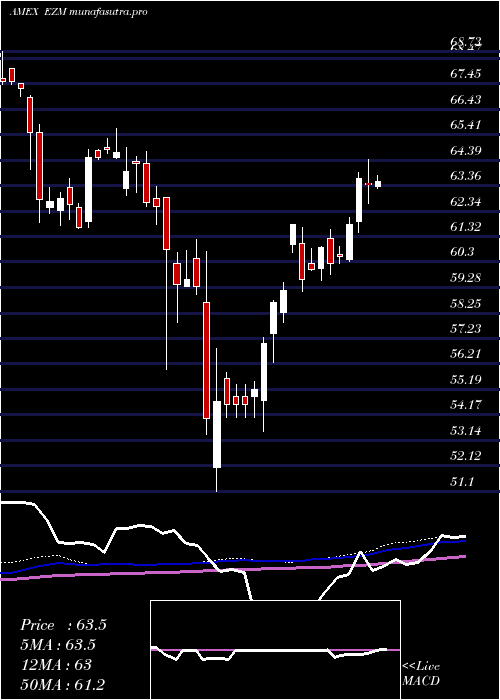
Task: Click the 64.39 price axis label
Action: 466,151
